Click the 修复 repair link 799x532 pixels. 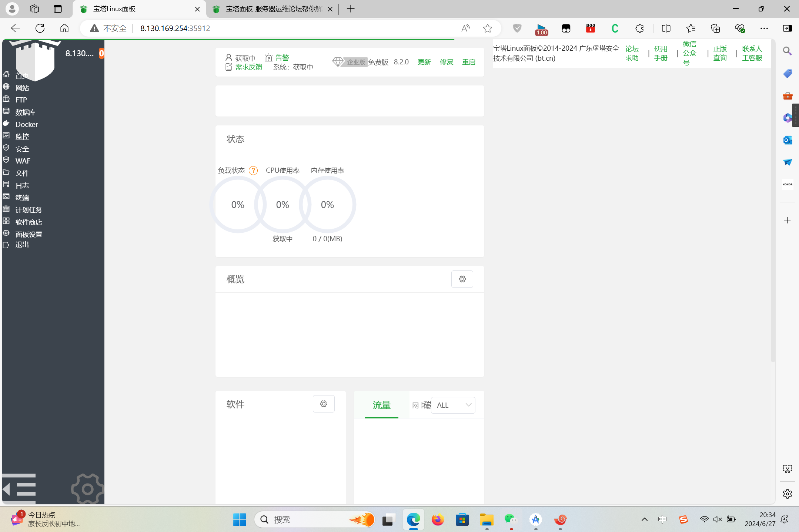click(447, 62)
